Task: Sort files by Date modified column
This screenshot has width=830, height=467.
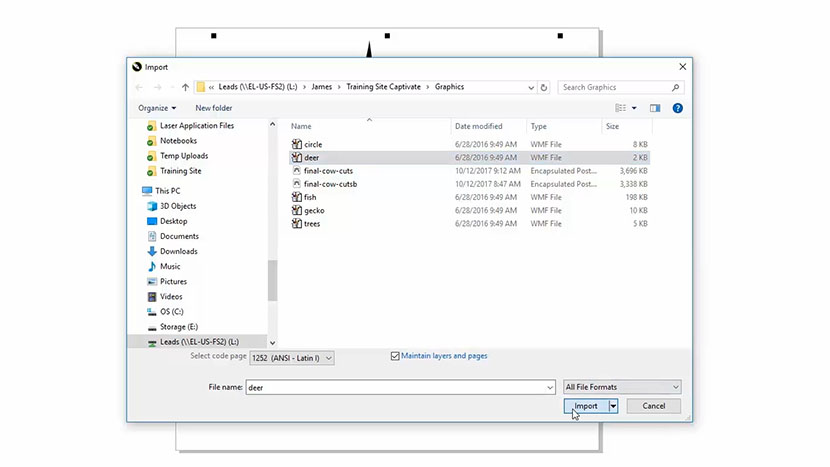Action: (x=478, y=127)
